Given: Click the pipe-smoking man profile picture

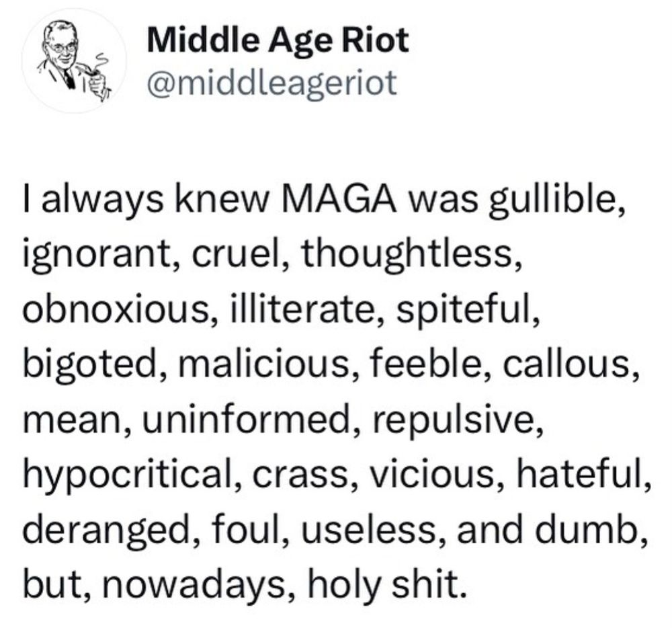Looking at the screenshot, I should tap(74, 61).
